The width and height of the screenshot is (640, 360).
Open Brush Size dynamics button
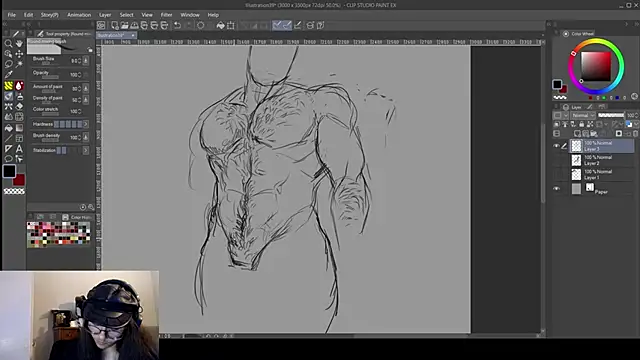86,61
